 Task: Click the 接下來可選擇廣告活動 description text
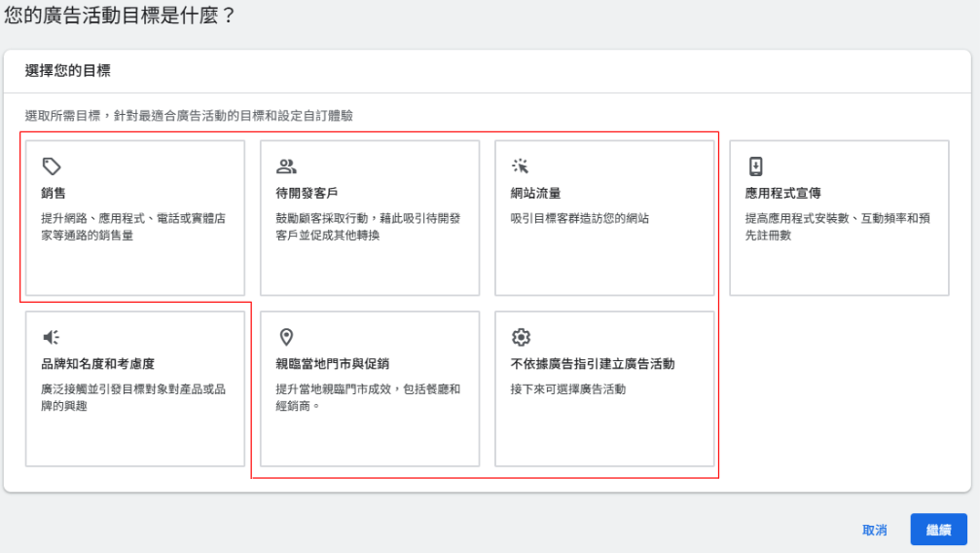point(567,389)
